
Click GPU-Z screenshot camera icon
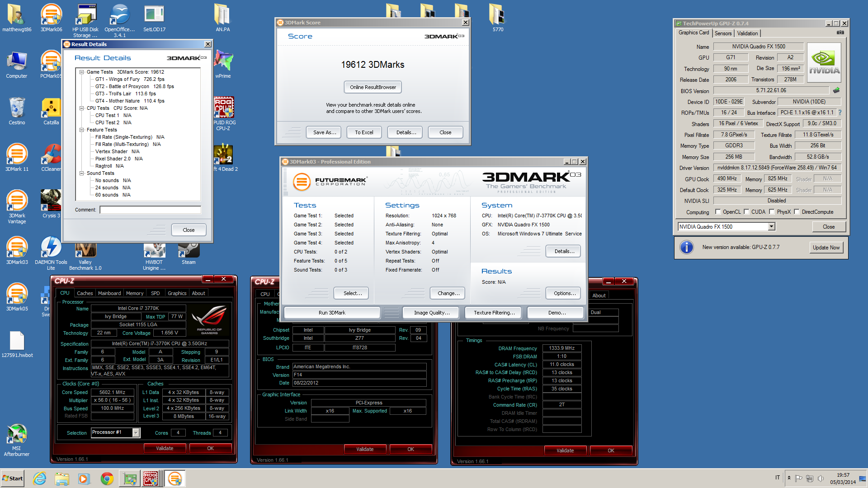coord(840,33)
